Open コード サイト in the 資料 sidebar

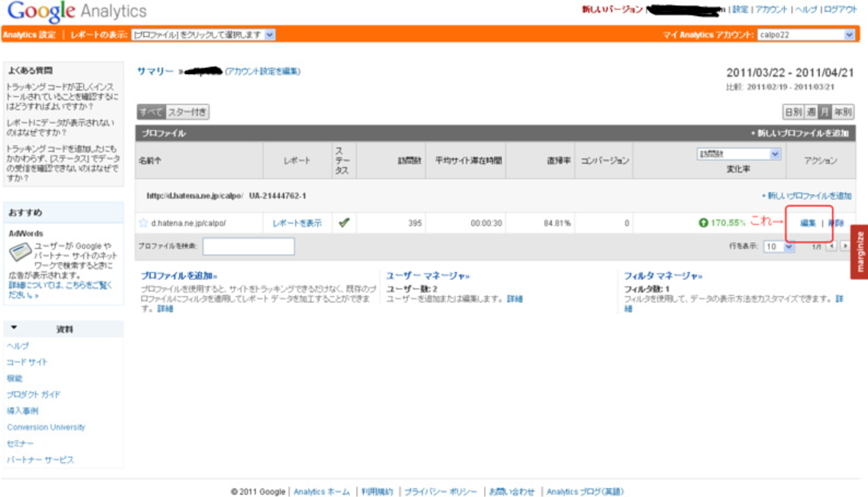pos(27,362)
